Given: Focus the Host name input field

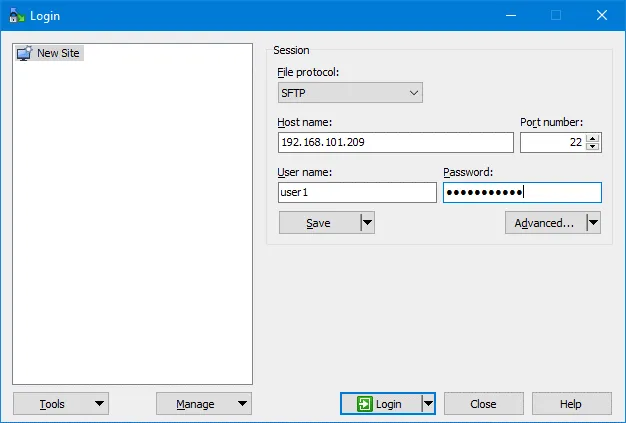Looking at the screenshot, I should point(395,143).
